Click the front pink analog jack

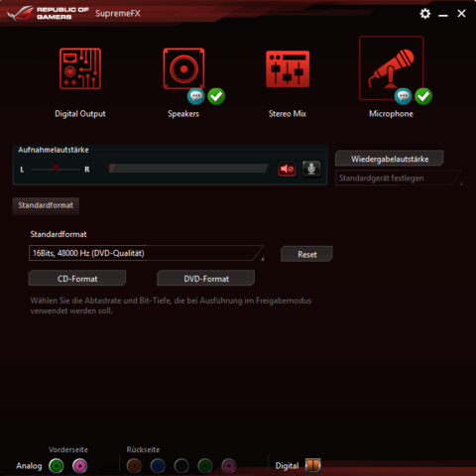[80, 466]
